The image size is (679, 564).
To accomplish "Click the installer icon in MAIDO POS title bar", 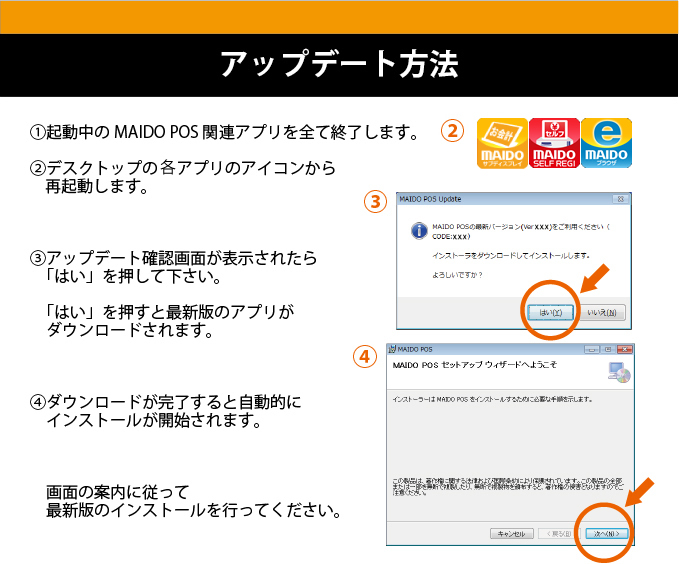I will point(392,349).
